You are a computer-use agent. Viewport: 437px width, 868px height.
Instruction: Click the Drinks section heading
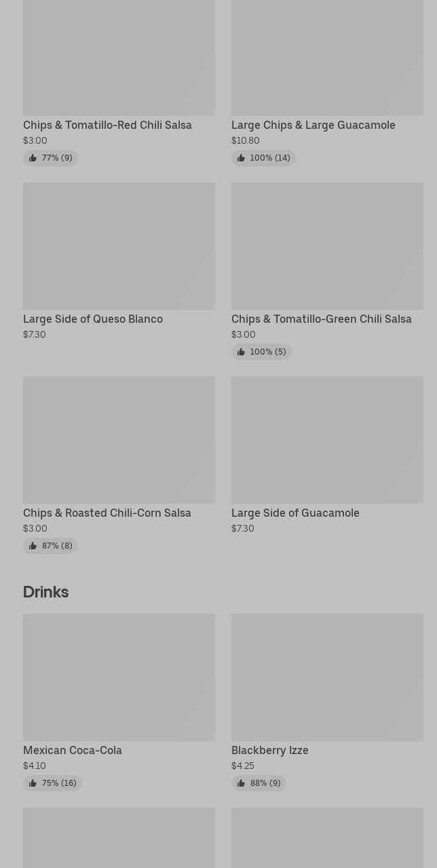coord(45,592)
